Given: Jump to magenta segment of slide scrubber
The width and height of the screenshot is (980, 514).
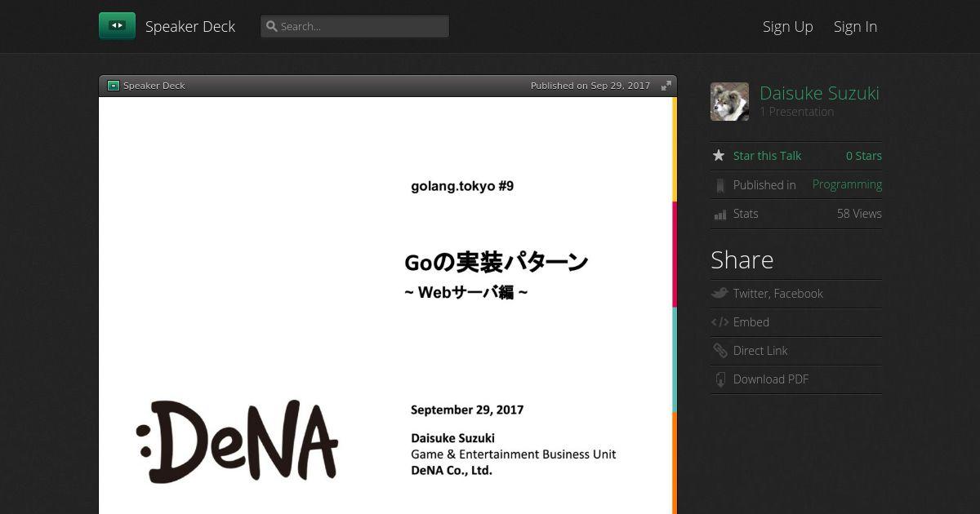Looking at the screenshot, I should tap(675, 255).
